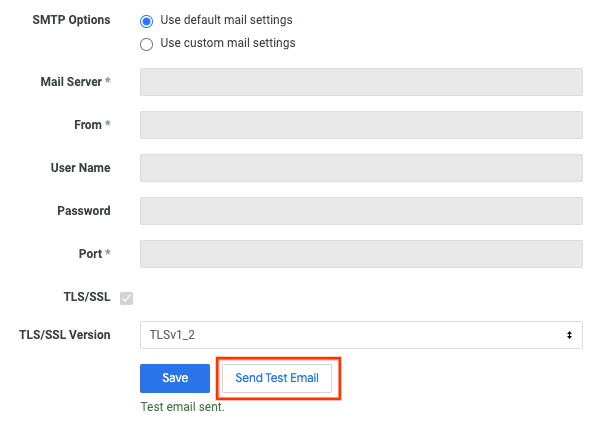Click the Password input field
This screenshot has height=425, width=604.
coord(361,211)
